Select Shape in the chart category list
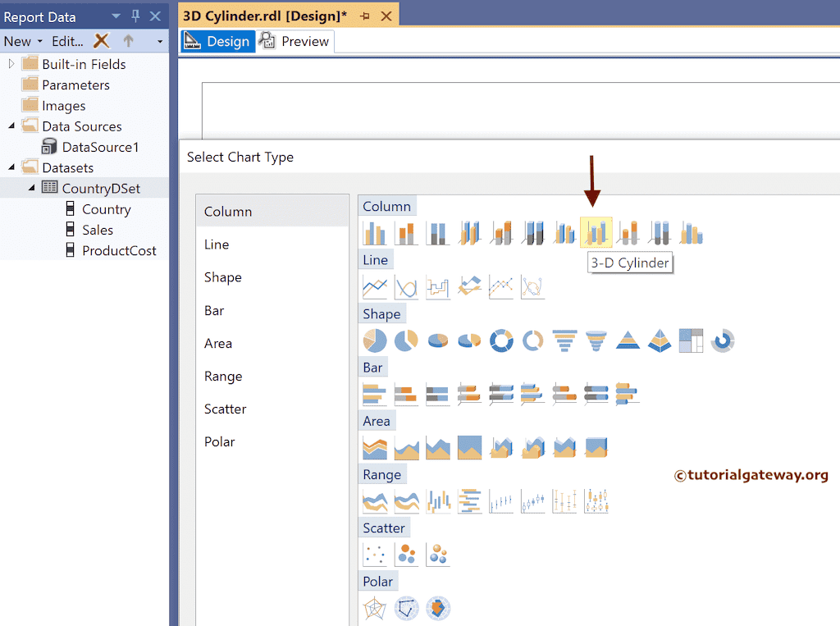Screen dimensions: 840x626 pyautogui.click(x=272, y=277)
